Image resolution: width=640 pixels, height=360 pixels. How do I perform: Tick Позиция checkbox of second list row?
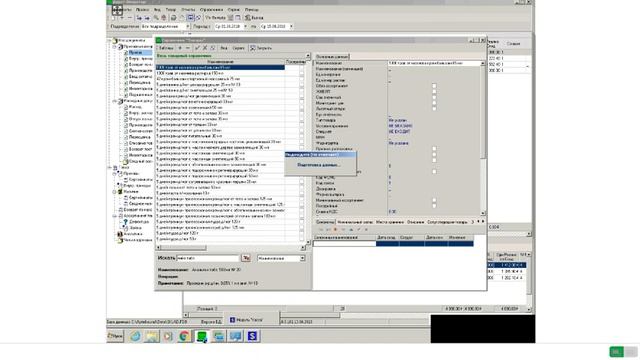click(302, 73)
